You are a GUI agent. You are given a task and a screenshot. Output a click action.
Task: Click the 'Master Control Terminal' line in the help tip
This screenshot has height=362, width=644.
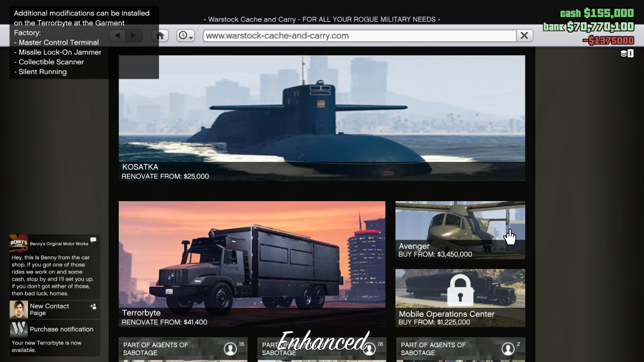56,42
